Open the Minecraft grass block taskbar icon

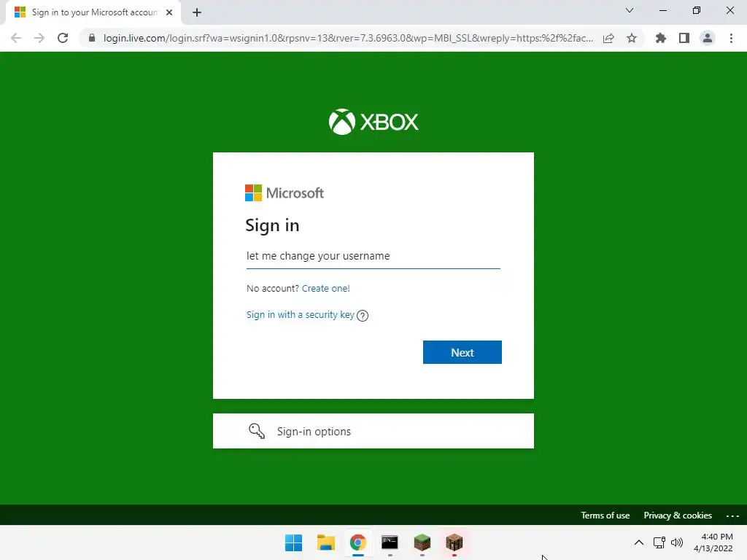pos(422,542)
